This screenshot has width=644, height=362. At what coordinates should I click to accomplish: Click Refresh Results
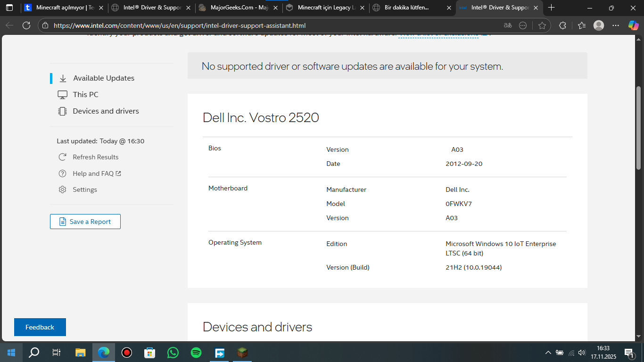[96, 157]
